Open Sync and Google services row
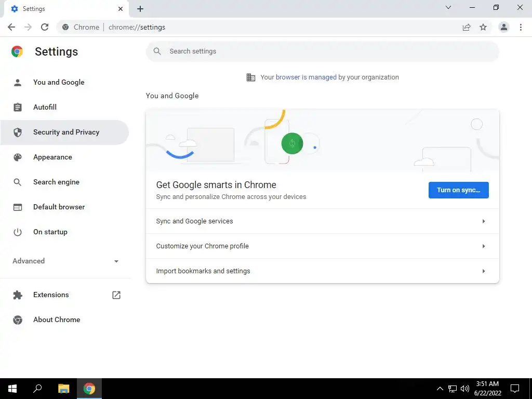Viewport: 532px width, 399px height. 322,221
